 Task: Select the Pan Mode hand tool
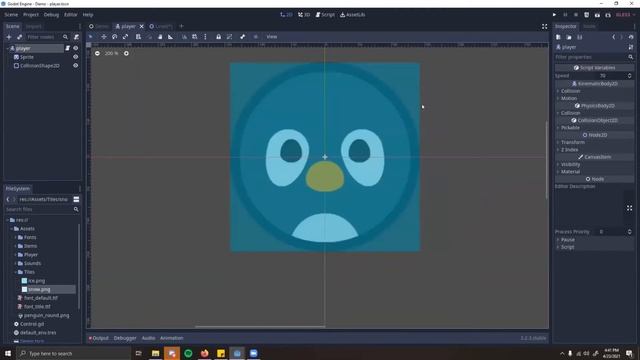160,37
